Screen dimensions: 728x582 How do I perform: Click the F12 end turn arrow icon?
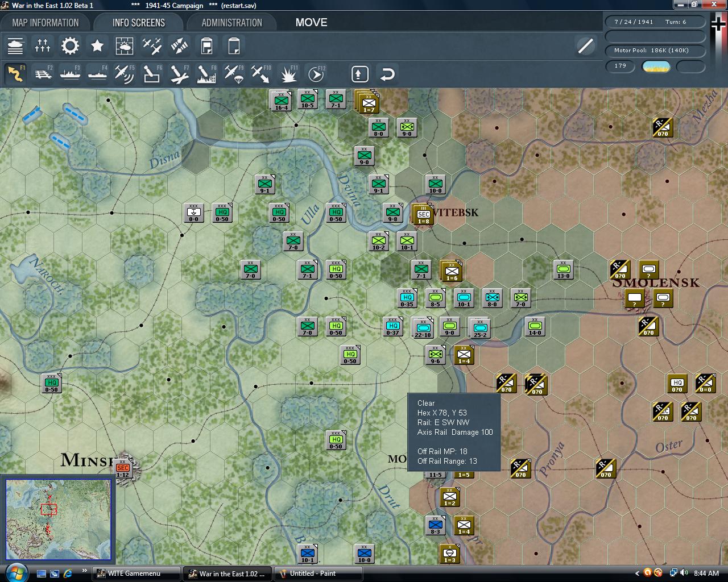(x=316, y=74)
